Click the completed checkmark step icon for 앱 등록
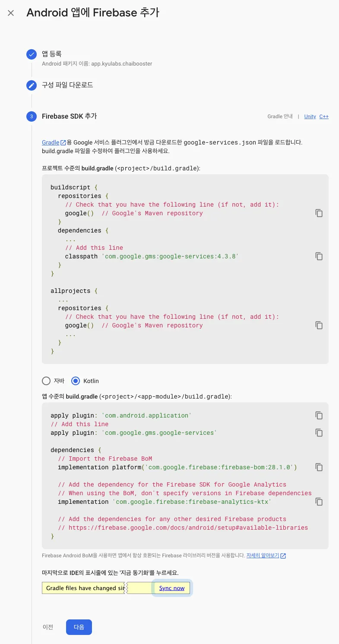Image resolution: width=339 pixels, height=644 pixels. coord(31,54)
